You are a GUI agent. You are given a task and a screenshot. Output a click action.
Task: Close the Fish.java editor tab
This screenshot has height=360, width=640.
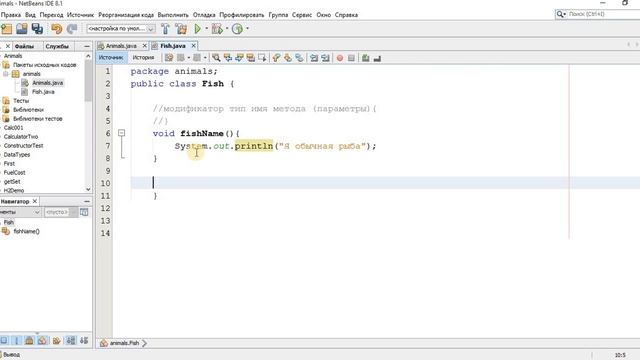(193, 46)
